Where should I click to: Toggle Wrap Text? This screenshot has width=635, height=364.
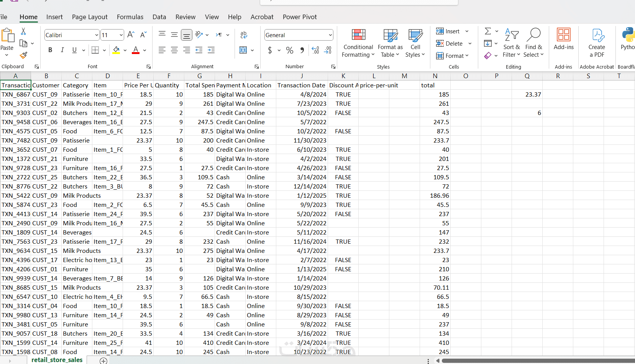244,35
